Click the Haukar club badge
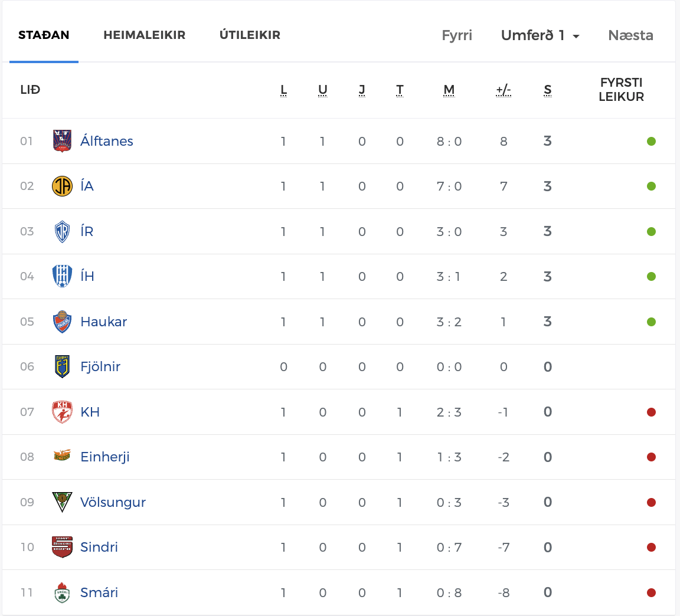680x616 pixels. point(62,322)
